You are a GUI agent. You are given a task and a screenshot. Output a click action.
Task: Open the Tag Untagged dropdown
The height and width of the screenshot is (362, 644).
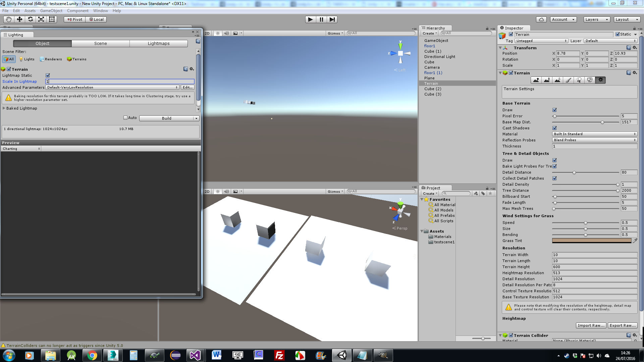click(542, 41)
